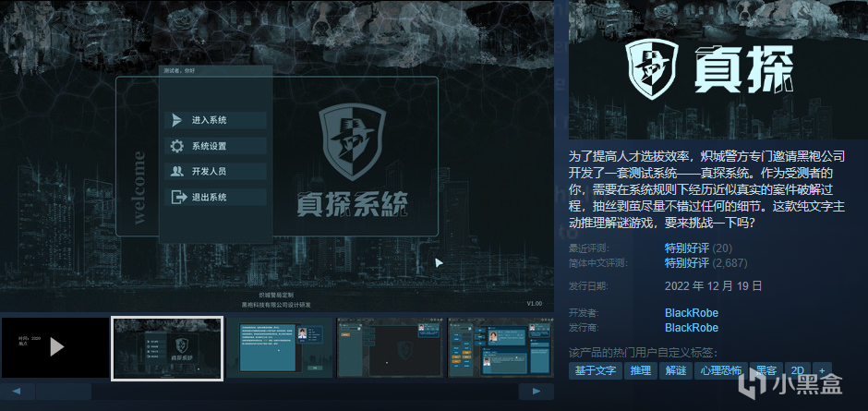Open the fifth thumbnail with character profile cards
Viewport: 868px width, 411px height.
(500, 347)
